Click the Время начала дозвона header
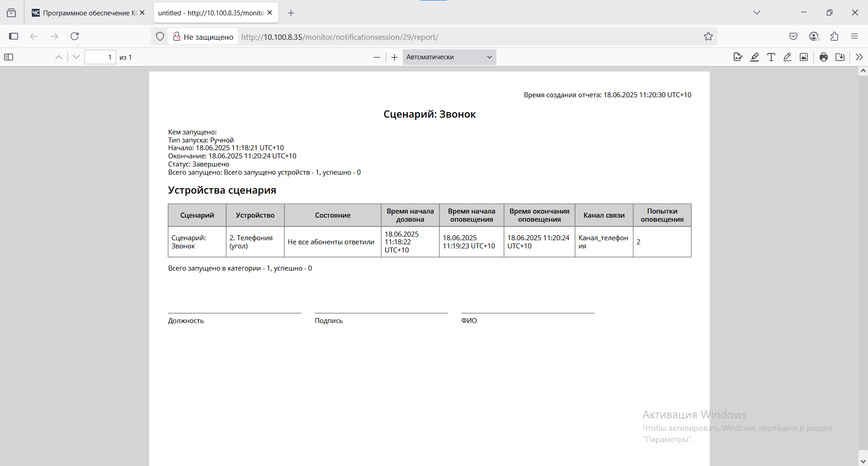This screenshot has height=466, width=868. pyautogui.click(x=410, y=215)
